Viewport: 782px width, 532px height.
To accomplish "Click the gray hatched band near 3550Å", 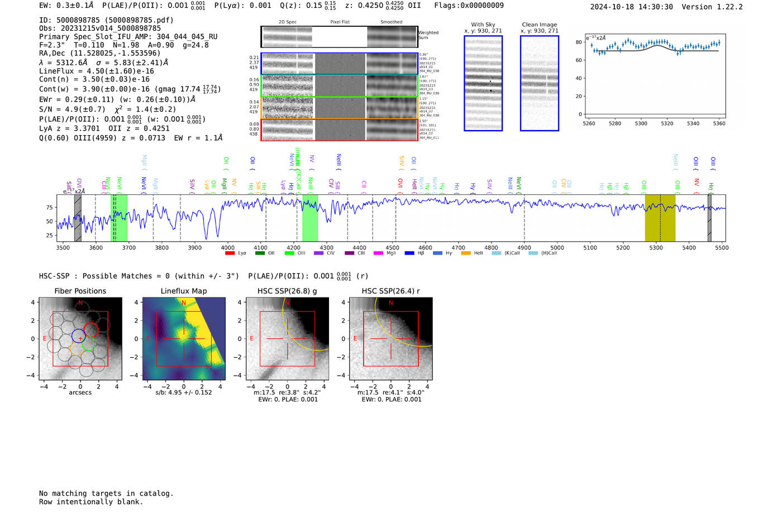I will (x=78, y=218).
